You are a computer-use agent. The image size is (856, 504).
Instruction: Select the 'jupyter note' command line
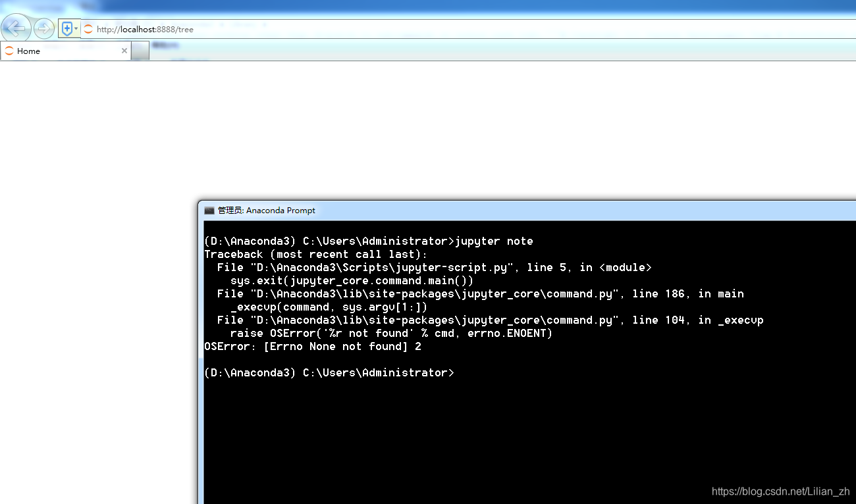[369, 241]
